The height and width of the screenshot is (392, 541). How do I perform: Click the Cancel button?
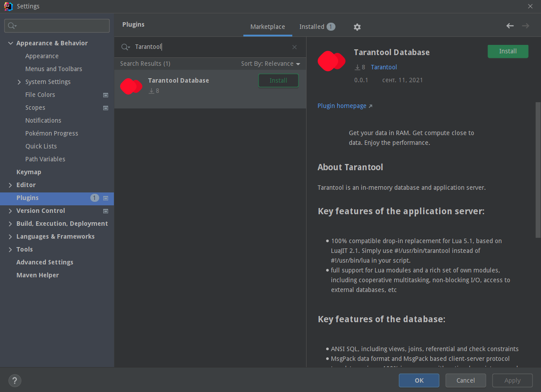tap(466, 380)
